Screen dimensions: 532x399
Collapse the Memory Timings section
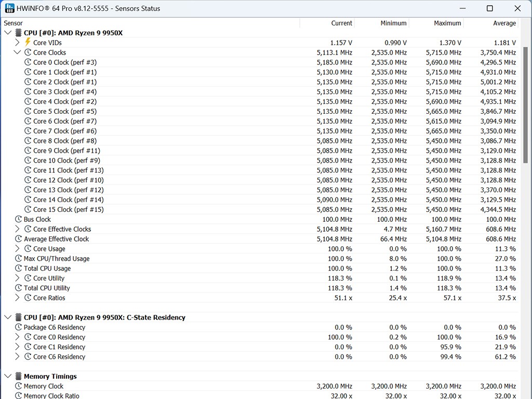tap(7, 376)
